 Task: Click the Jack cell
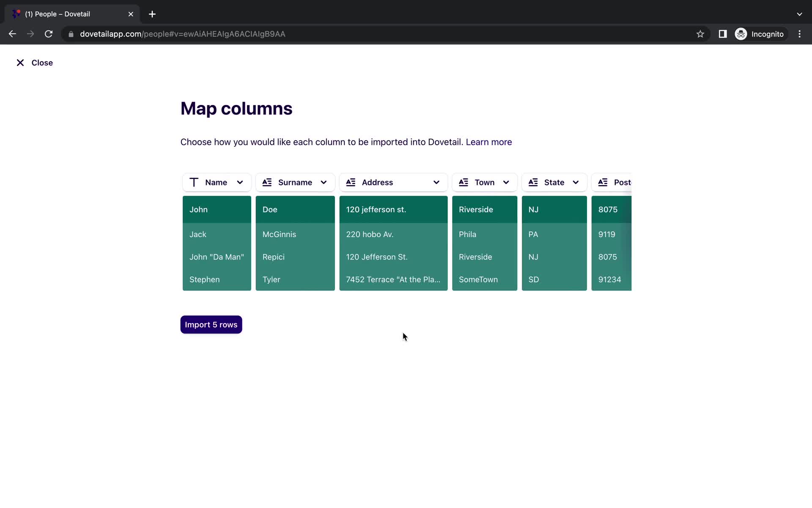217,235
